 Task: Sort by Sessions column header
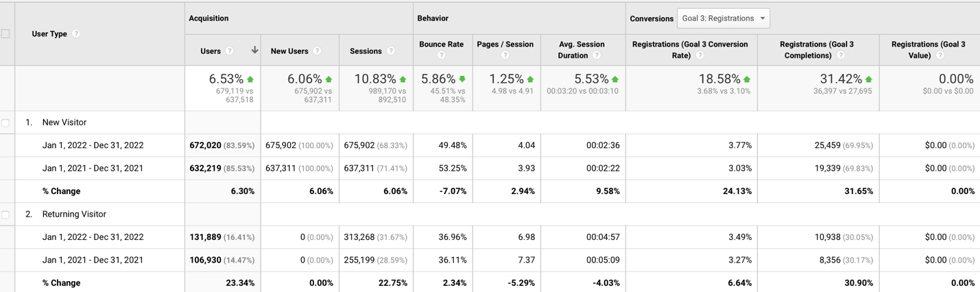coord(366,51)
